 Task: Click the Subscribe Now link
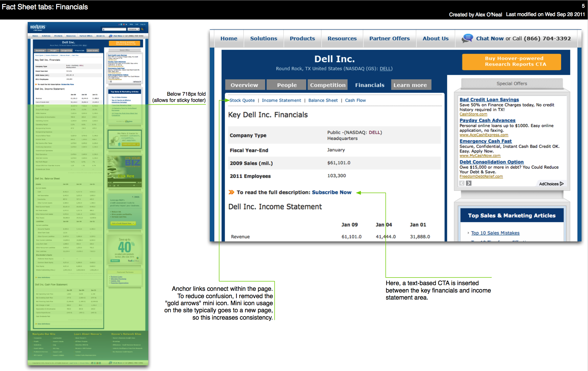coord(332,192)
